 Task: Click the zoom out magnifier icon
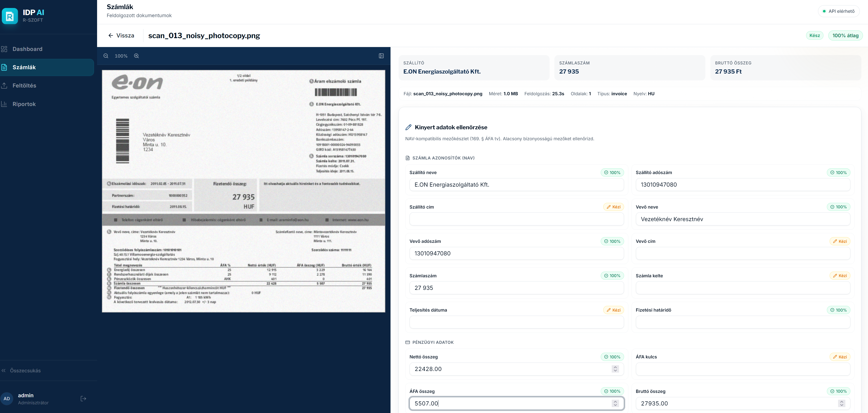pos(106,56)
